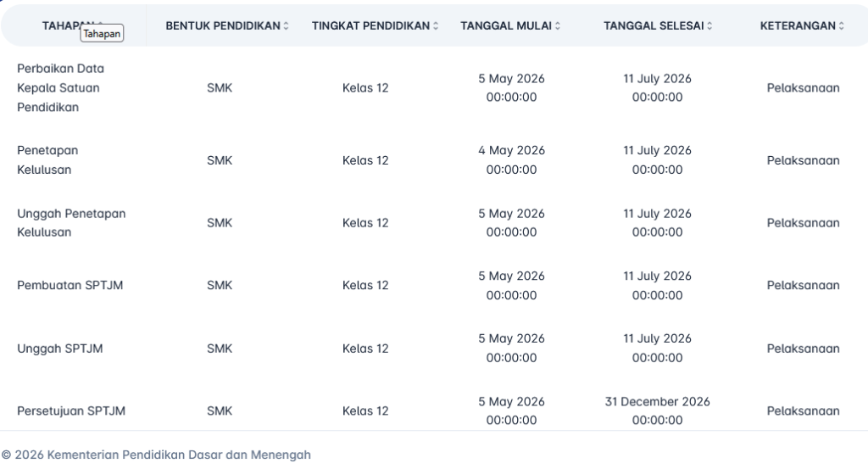
Task: Click the Pembuatan SPTJM stage
Action: (x=70, y=285)
